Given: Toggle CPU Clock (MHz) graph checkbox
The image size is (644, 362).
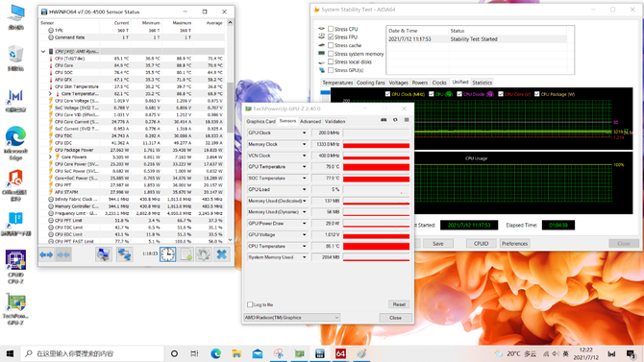Looking at the screenshot, I should coord(387,94).
